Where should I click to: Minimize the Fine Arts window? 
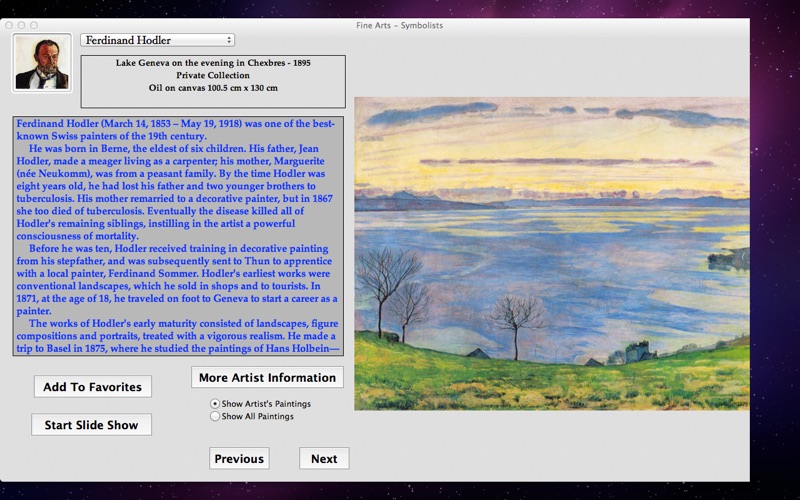tap(21, 25)
